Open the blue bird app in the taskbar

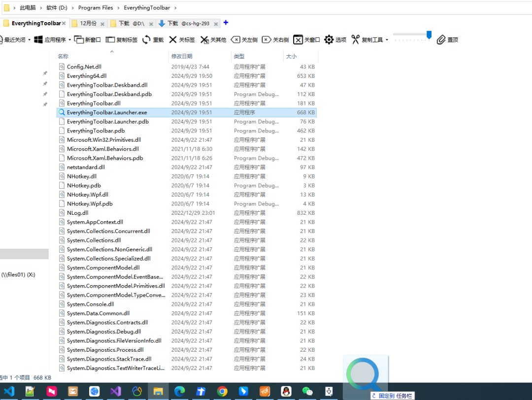click(x=243, y=391)
